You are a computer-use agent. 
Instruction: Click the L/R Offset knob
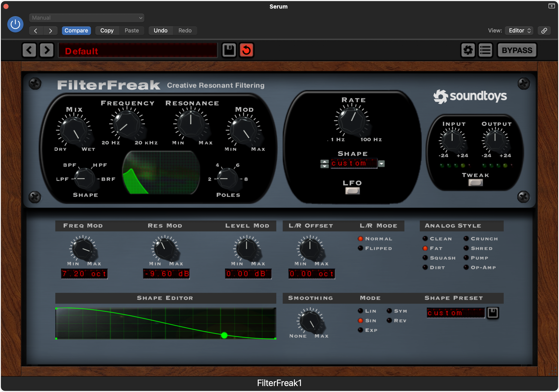tap(310, 249)
